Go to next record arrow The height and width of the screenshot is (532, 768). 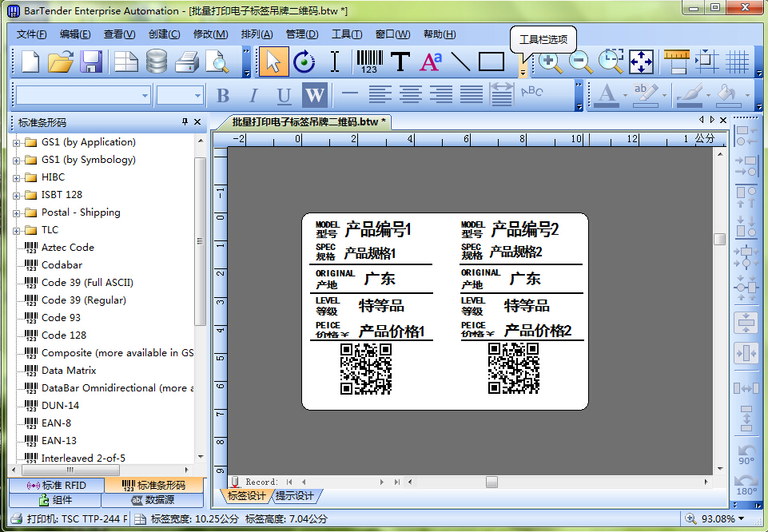(381, 482)
